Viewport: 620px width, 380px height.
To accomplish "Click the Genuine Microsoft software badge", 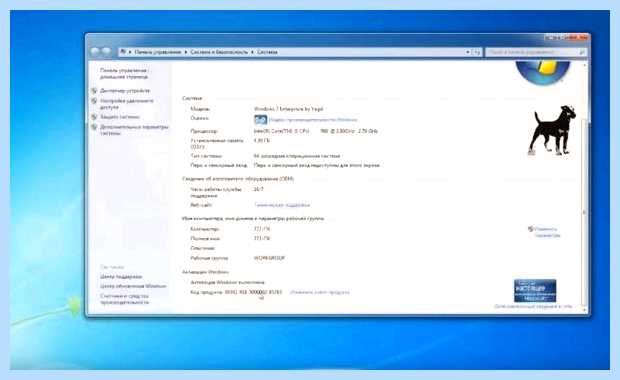I will click(535, 291).
